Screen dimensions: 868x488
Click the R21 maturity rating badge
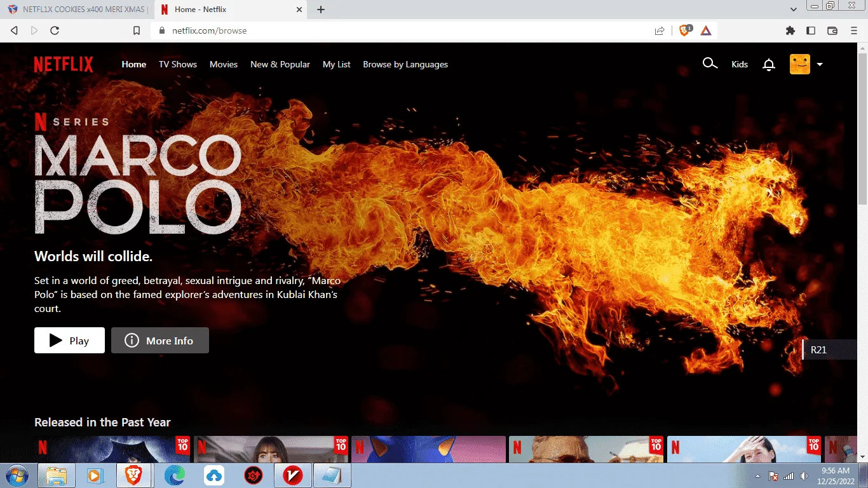[831, 349]
